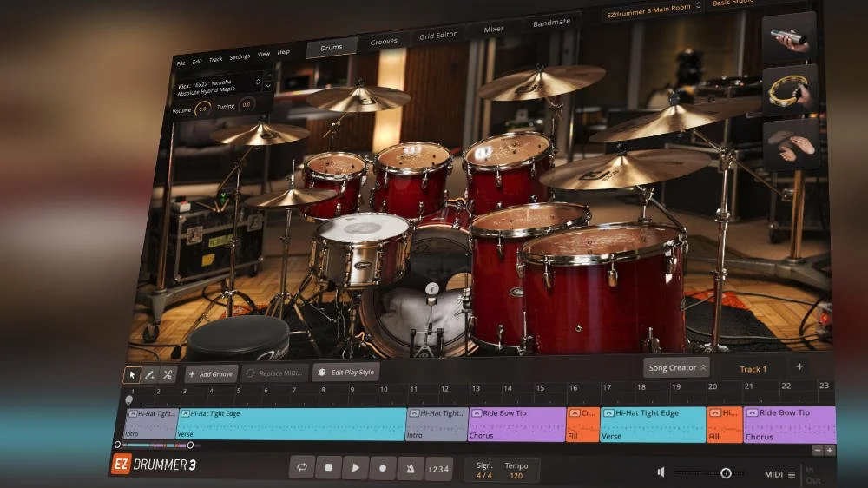The image size is (868, 488).
Task: Select the arrow pointer tool
Action: coord(132,375)
